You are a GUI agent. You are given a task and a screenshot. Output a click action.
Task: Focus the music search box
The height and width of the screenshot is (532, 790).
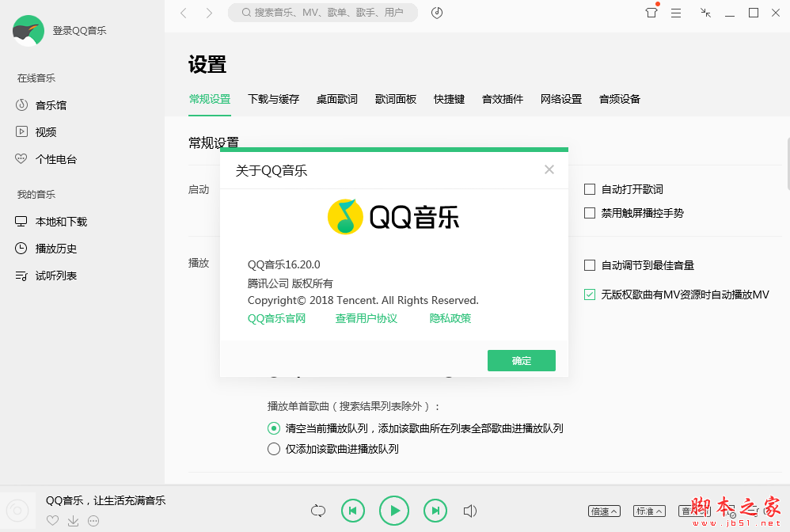pyautogui.click(x=322, y=13)
